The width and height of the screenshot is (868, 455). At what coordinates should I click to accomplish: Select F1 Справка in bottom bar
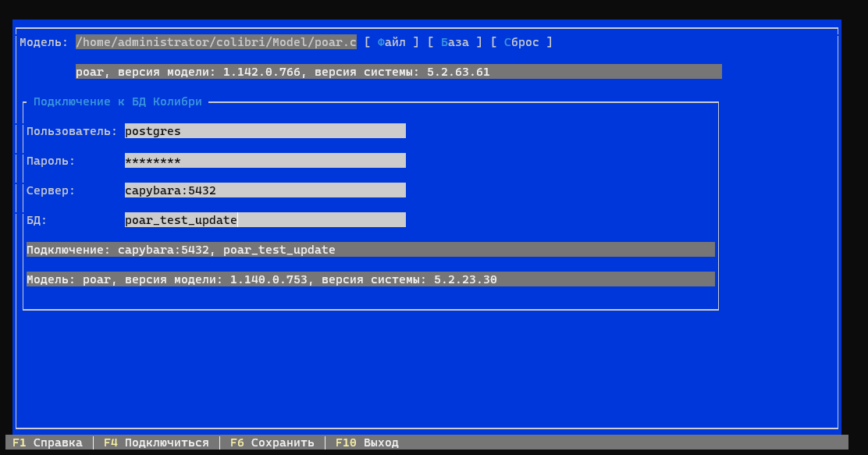[x=48, y=443]
